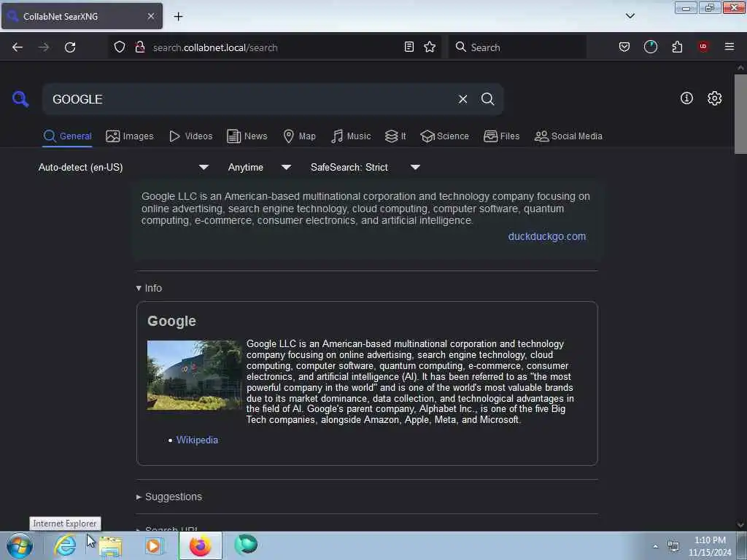Show hidden system tray icons
Image resolution: width=747 pixels, height=560 pixels.
656,546
